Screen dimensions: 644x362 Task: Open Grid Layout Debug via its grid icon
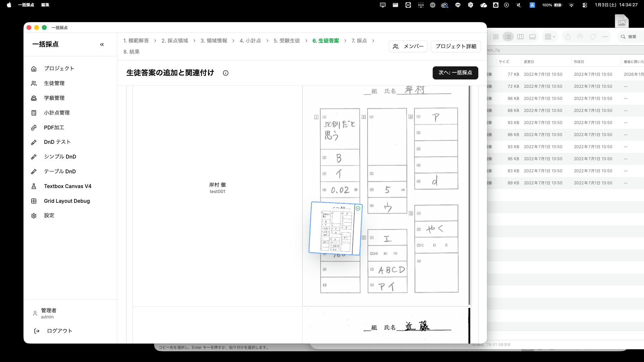pyautogui.click(x=34, y=201)
